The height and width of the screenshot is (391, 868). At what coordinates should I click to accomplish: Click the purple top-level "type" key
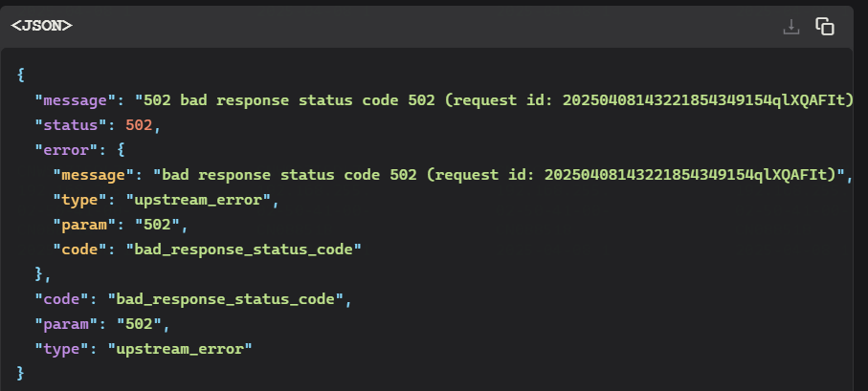click(x=57, y=349)
